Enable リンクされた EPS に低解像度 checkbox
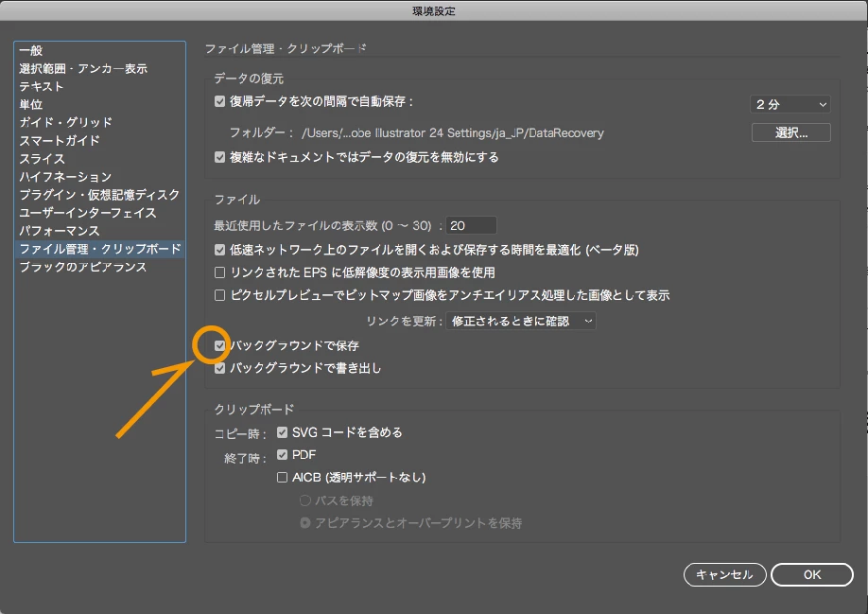Screen dimensions: 868x614 pos(219,272)
